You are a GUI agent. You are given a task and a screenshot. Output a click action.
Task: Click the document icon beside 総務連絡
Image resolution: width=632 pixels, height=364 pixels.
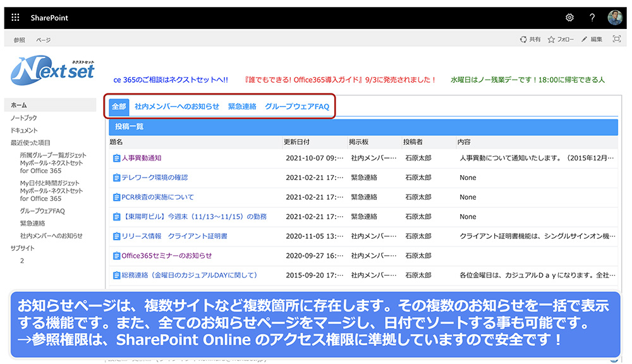point(116,276)
